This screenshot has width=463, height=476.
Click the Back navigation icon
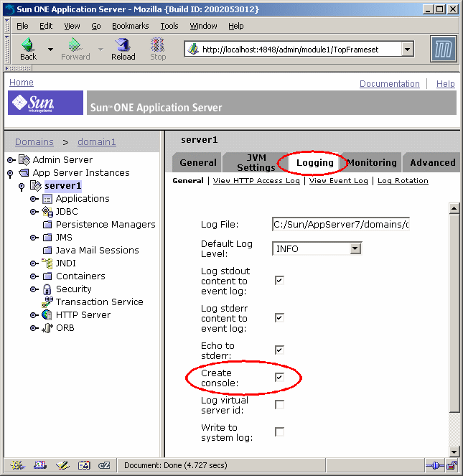tap(28, 45)
